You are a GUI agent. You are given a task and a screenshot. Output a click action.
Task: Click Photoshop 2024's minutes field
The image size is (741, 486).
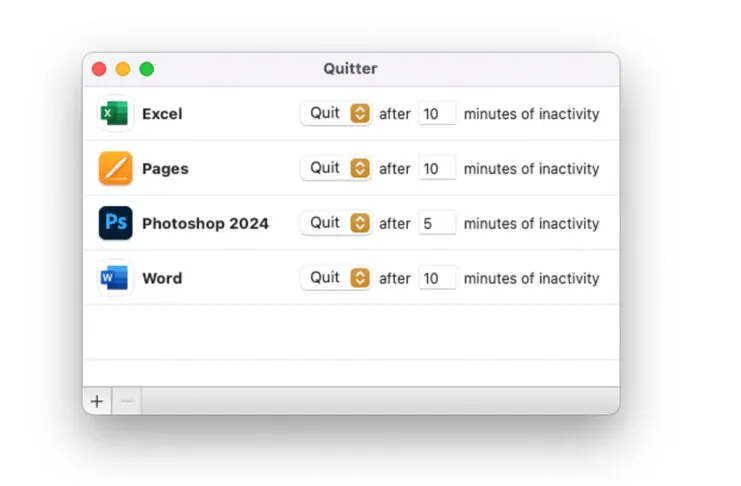click(437, 223)
